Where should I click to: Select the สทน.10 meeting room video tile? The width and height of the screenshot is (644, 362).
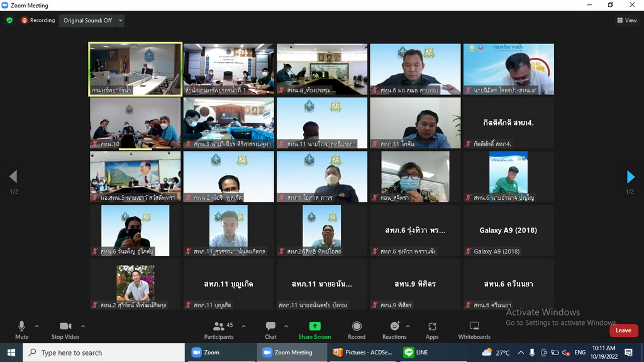point(135,123)
